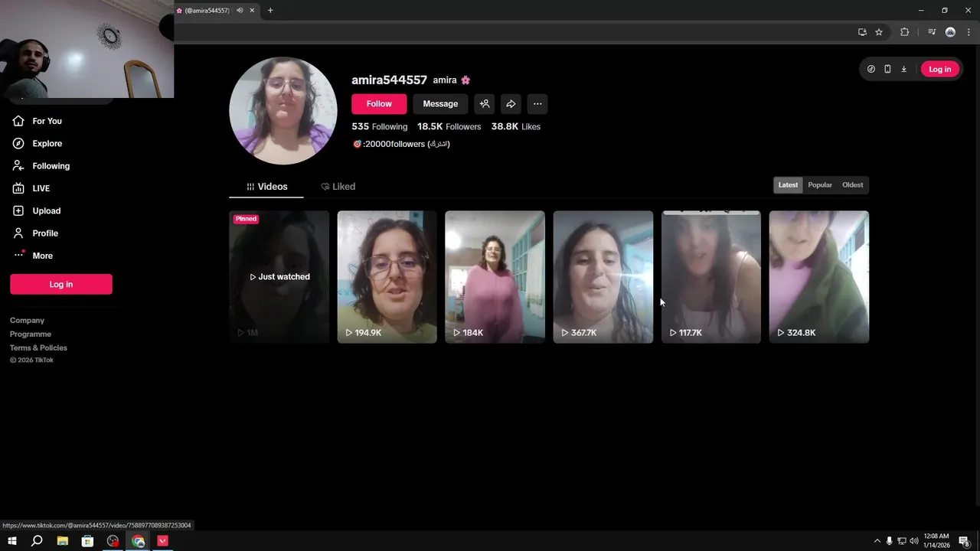Screen dimensions: 980x551
Task: Open the video with 184K views
Action: click(495, 277)
